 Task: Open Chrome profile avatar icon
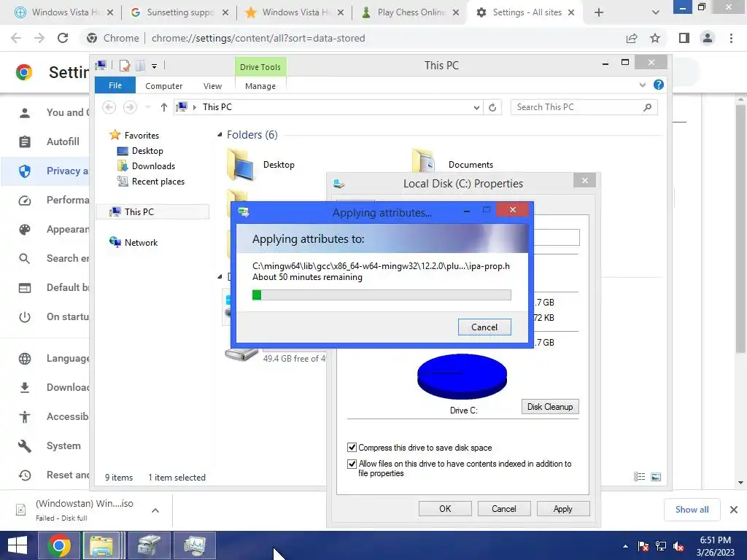coord(708,38)
